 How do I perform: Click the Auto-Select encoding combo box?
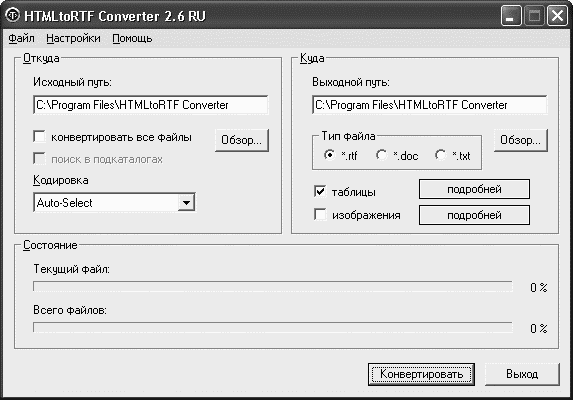tap(114, 203)
